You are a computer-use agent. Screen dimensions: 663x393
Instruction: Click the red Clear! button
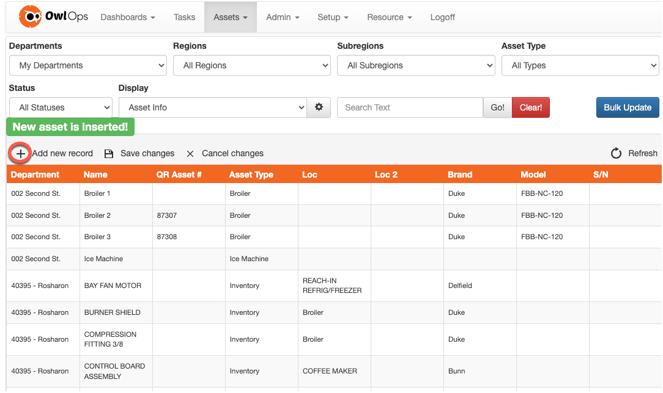pyautogui.click(x=531, y=107)
